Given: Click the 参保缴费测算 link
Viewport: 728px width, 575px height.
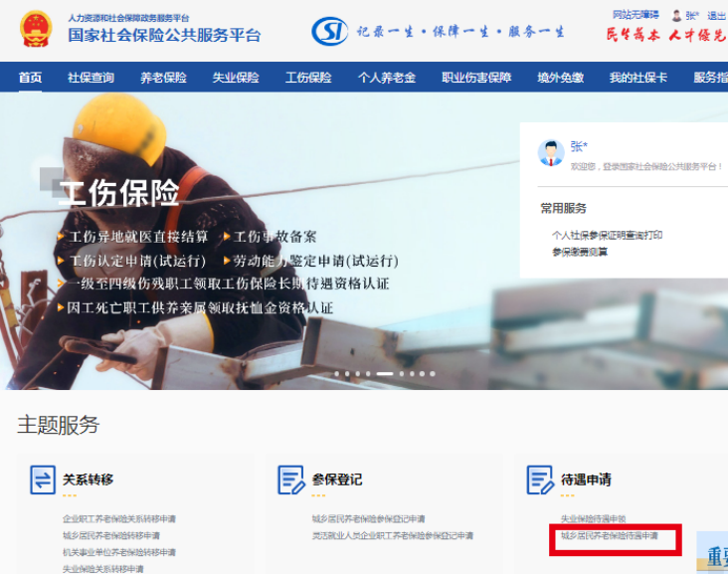Looking at the screenshot, I should (x=580, y=252).
